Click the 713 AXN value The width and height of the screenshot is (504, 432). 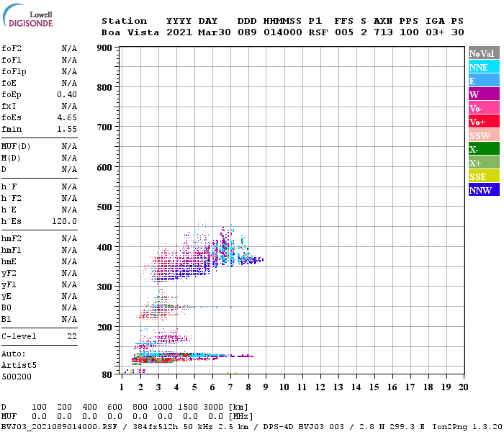(383, 32)
